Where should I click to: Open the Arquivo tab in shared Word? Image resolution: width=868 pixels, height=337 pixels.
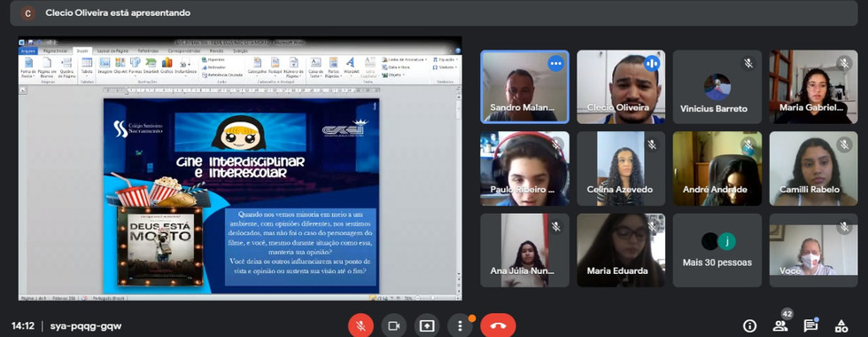(27, 51)
